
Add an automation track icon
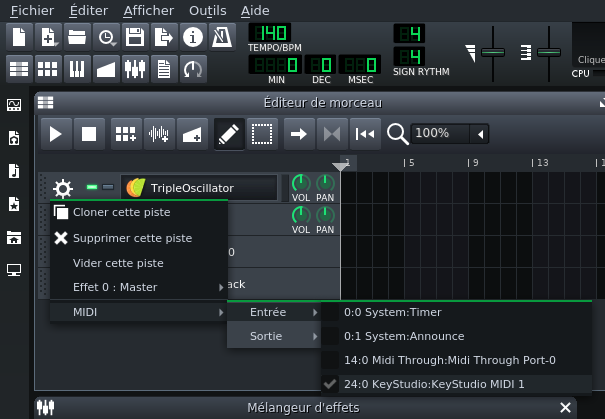pyautogui.click(x=192, y=134)
